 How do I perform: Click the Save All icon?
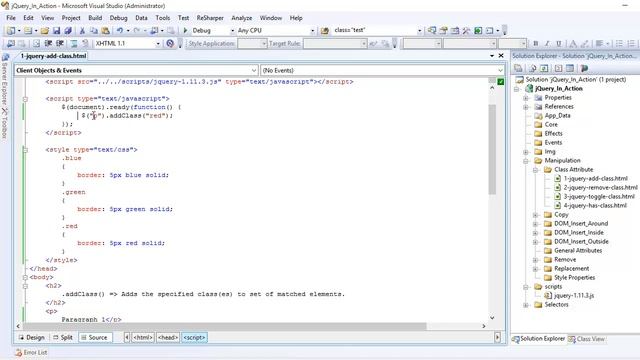[68, 31]
